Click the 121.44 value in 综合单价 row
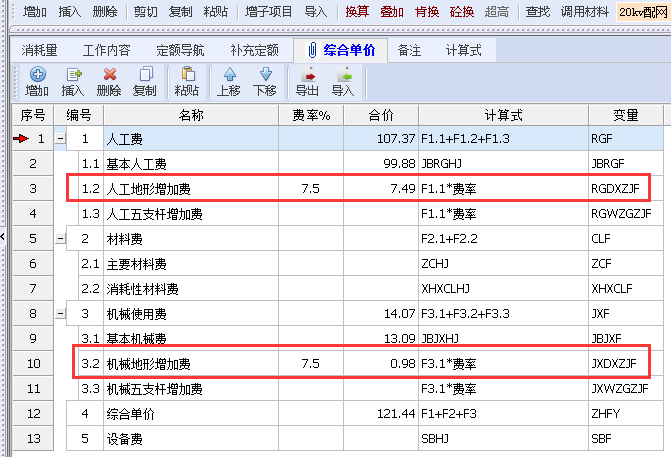 click(396, 414)
